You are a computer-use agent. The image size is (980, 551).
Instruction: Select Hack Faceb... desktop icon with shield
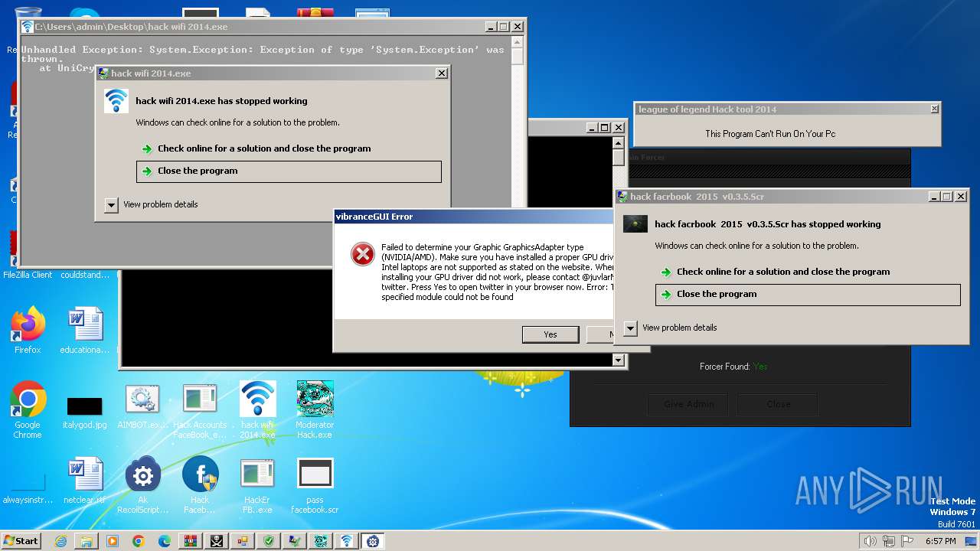[x=200, y=485]
